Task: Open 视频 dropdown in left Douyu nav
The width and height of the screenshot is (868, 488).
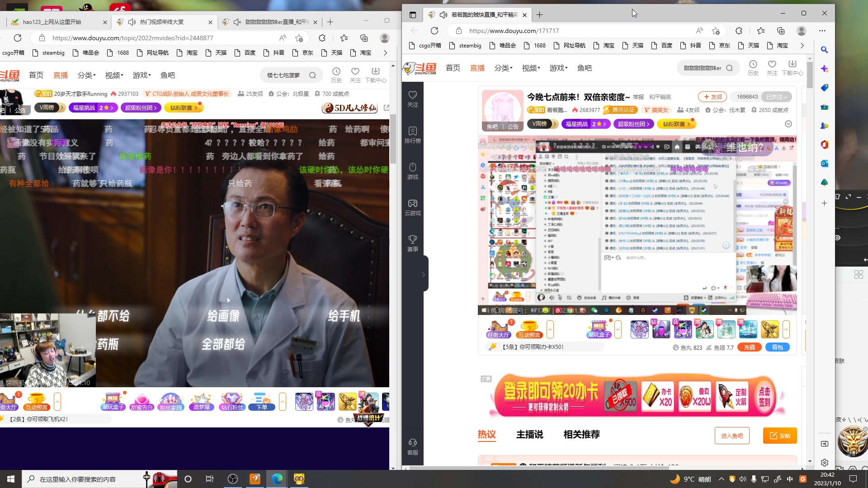Action: coord(114,75)
